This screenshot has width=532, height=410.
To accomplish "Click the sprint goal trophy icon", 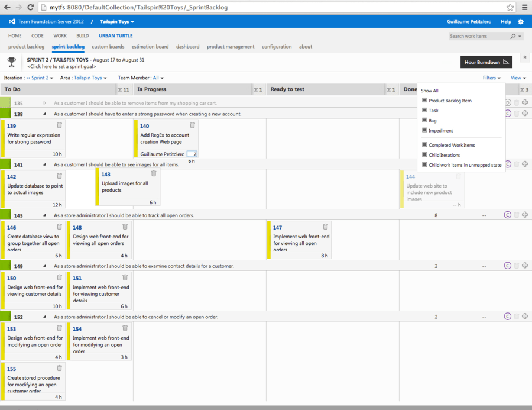I will 12,62.
